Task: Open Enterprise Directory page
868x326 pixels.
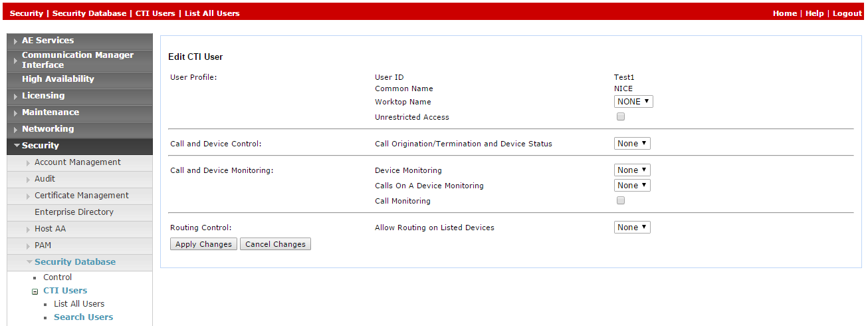Action: pyautogui.click(x=79, y=212)
